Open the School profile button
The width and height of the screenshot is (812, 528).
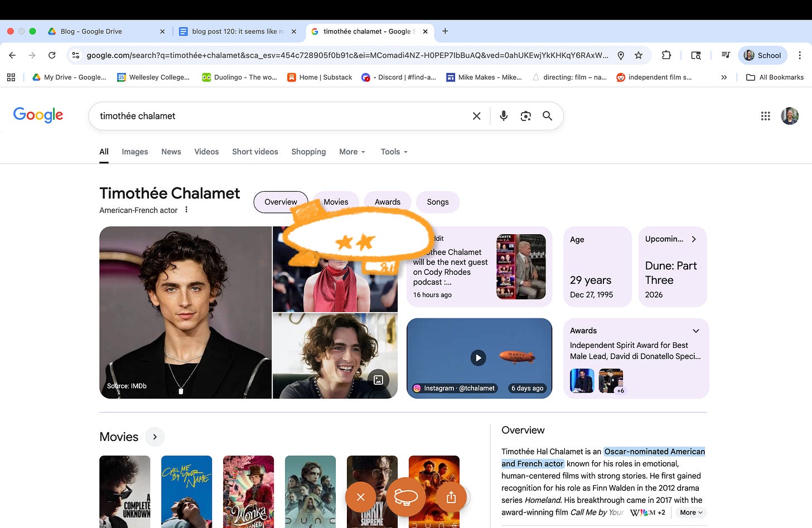pyautogui.click(x=762, y=55)
